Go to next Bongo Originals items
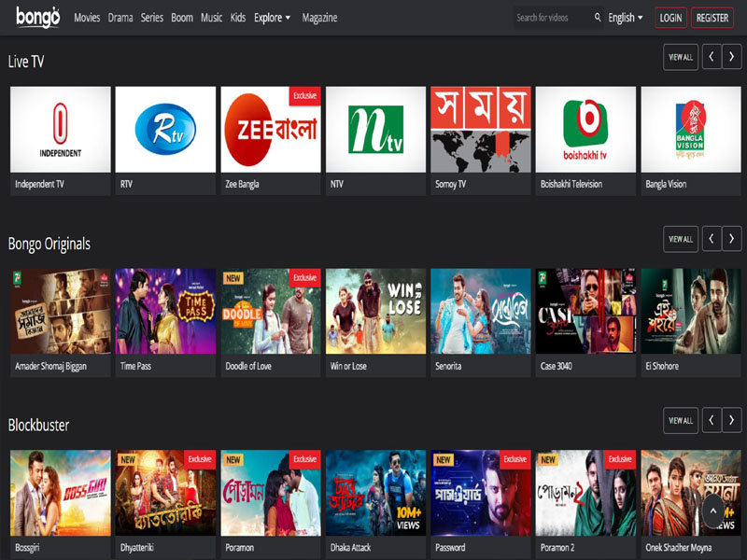 pyautogui.click(x=735, y=239)
